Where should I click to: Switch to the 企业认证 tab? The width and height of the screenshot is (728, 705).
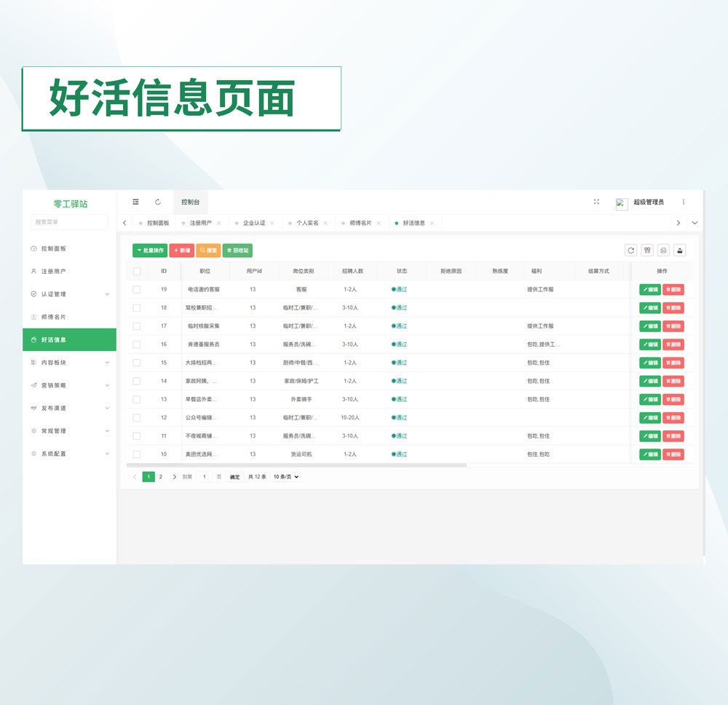pos(254,223)
